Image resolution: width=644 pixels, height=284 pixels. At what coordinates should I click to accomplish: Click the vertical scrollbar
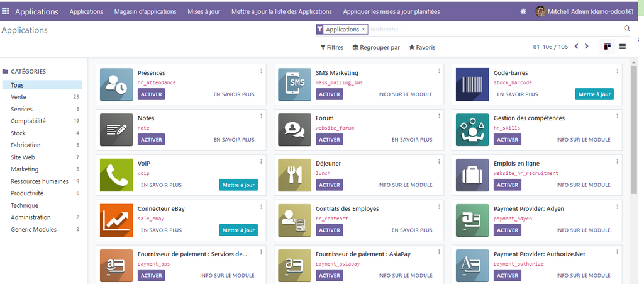click(x=634, y=130)
